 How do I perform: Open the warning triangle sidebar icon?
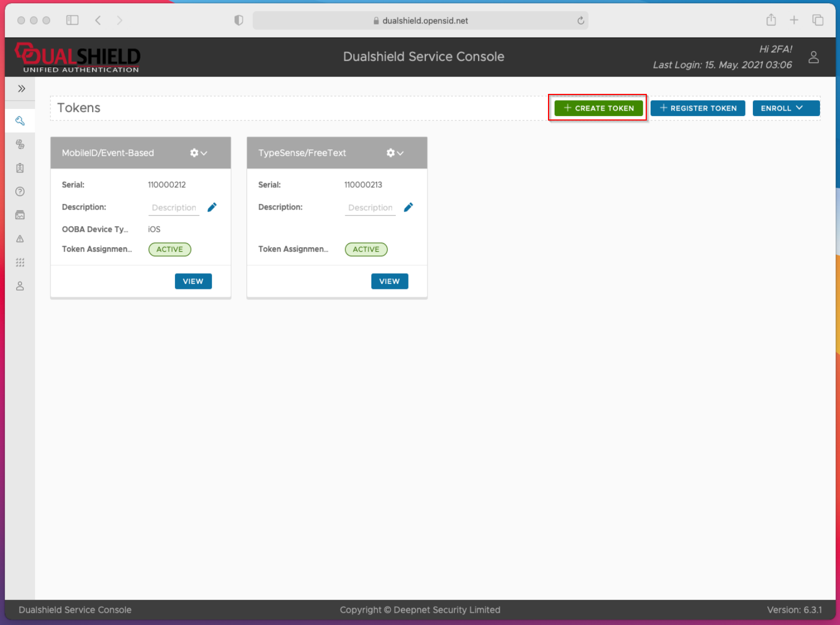click(20, 239)
